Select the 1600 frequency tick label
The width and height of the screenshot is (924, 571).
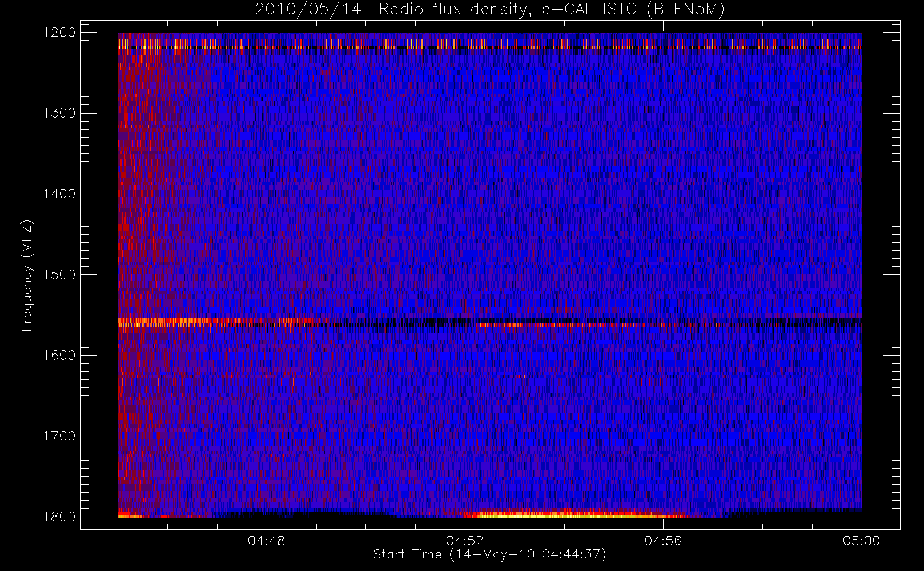coord(59,355)
